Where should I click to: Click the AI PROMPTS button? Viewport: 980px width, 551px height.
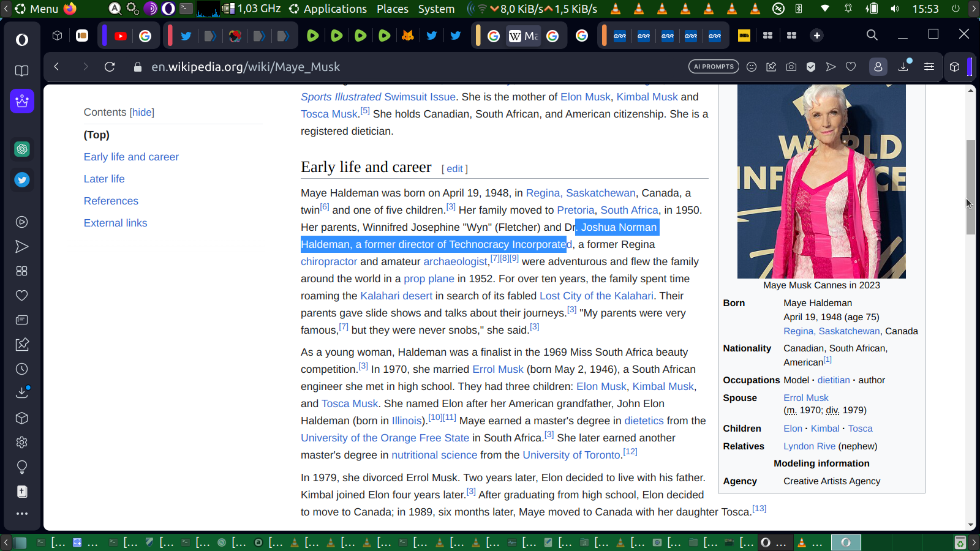(x=714, y=67)
